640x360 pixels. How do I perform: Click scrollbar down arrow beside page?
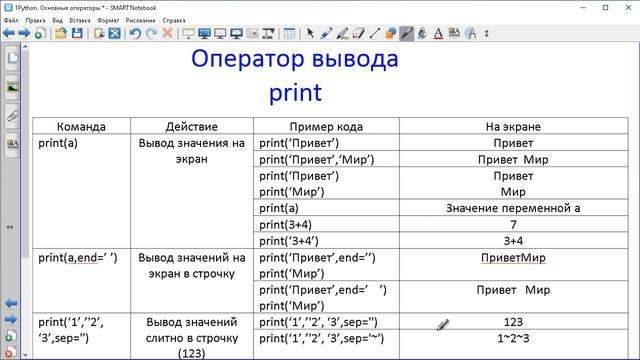25,355
